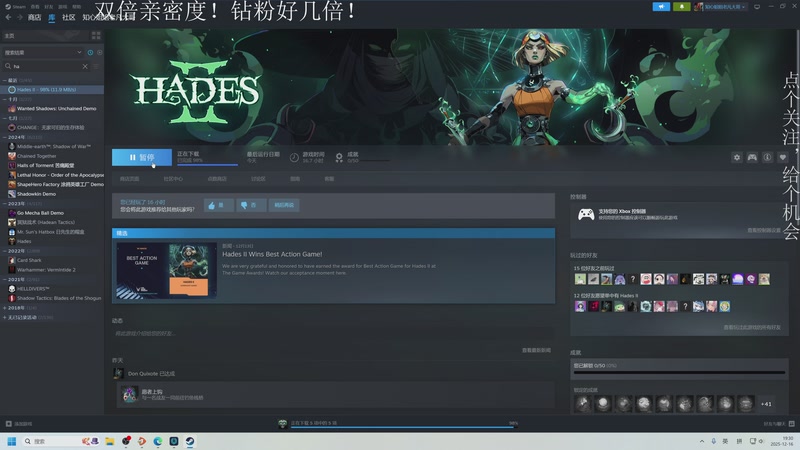Click the play time clock icon
This screenshot has width=800, height=450.
tap(294, 158)
